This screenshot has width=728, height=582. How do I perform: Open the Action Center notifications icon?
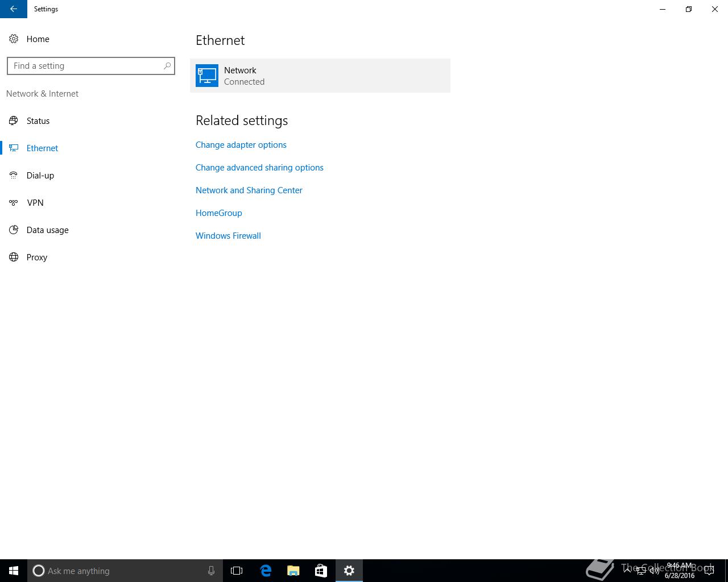click(709, 571)
